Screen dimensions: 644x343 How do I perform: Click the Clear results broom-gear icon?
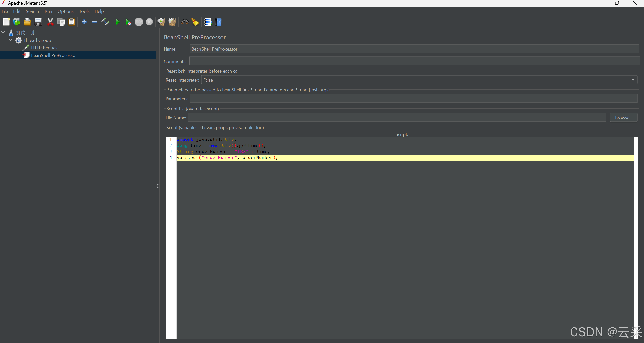pos(161,22)
